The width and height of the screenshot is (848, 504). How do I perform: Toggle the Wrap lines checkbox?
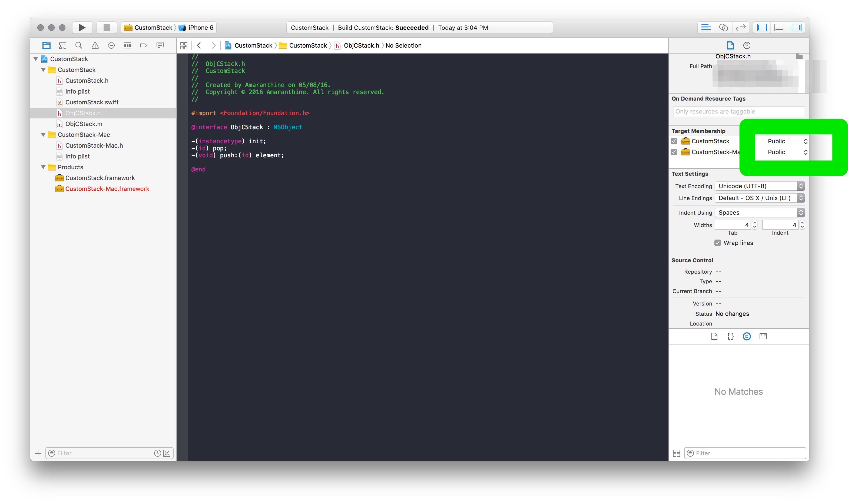(x=718, y=243)
